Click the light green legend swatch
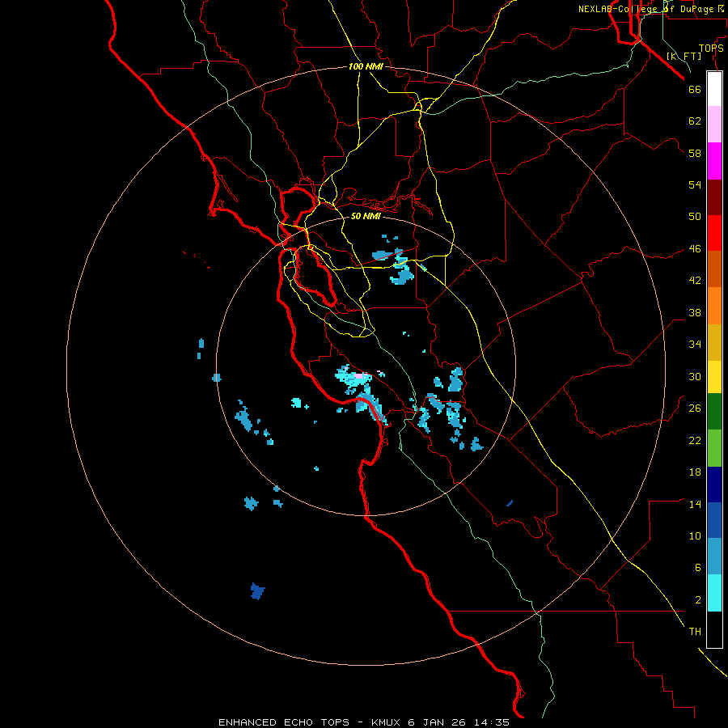 coord(714,448)
